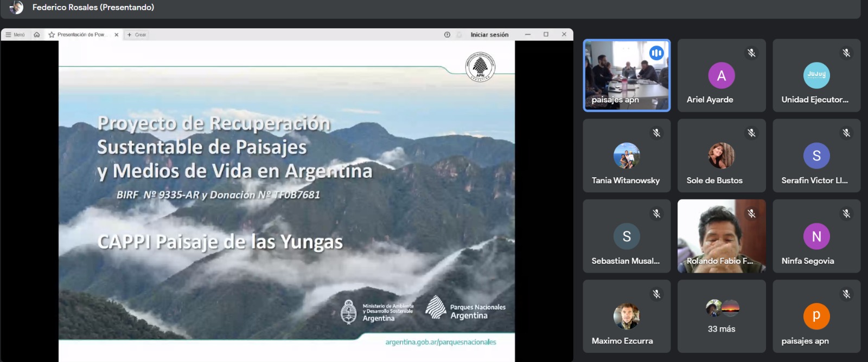Expand the 33 más participants tile
868x362 pixels.
722,316
